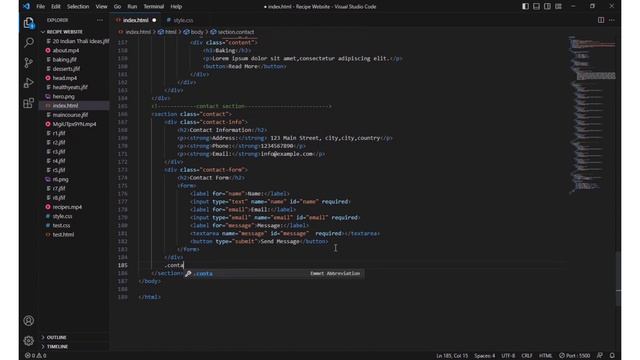The height and width of the screenshot is (360, 640).
Task: Toggle Panel layout icon in title bar
Action: click(x=536, y=6)
